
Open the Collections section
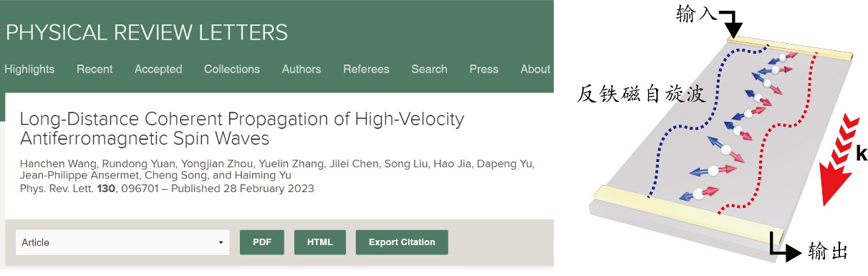(x=232, y=70)
